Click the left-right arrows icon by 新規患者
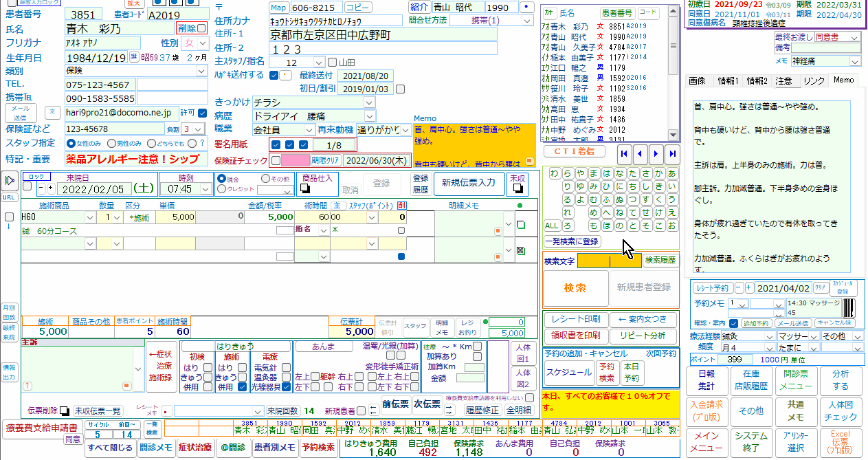The width and height of the screenshot is (868, 460). (373, 410)
